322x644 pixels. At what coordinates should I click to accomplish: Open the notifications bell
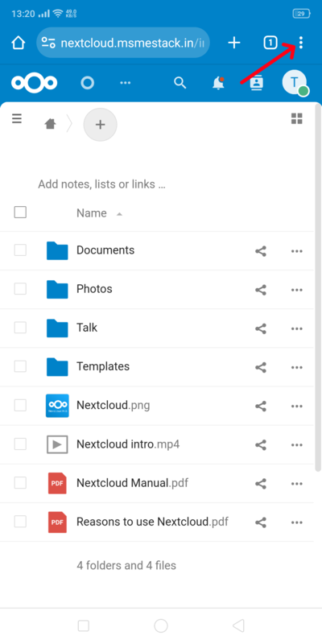click(218, 83)
